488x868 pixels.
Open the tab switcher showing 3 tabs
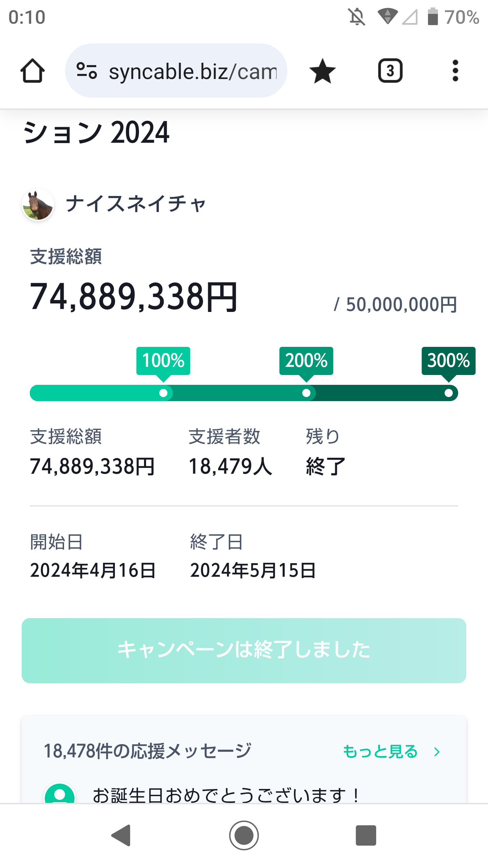pyautogui.click(x=390, y=71)
